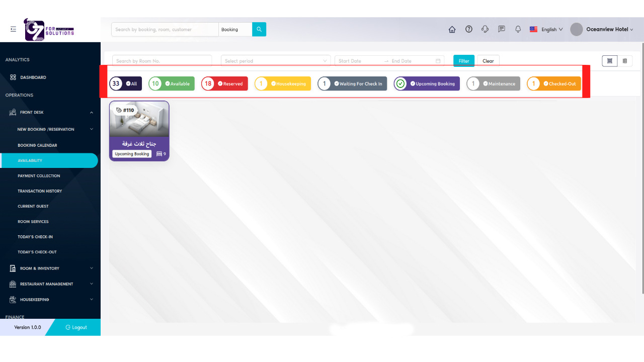Click the Filter button

pyautogui.click(x=463, y=61)
